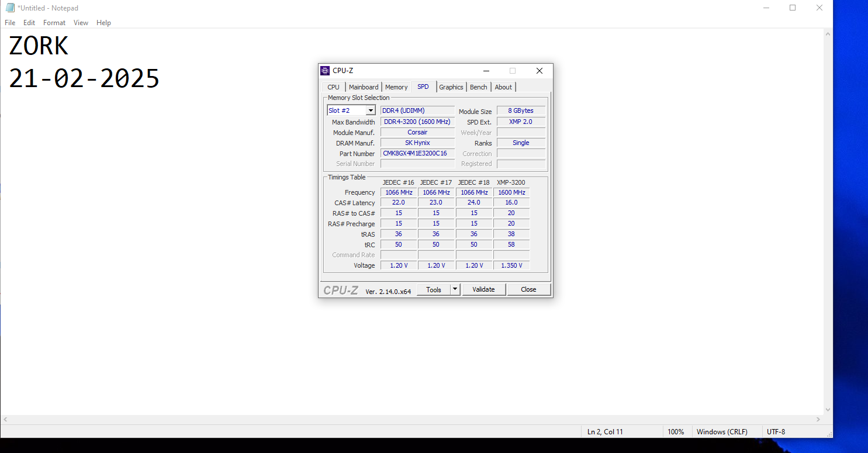The image size is (868, 453).
Task: Click the CAS# Latency 23.0 cell
Action: tap(436, 202)
